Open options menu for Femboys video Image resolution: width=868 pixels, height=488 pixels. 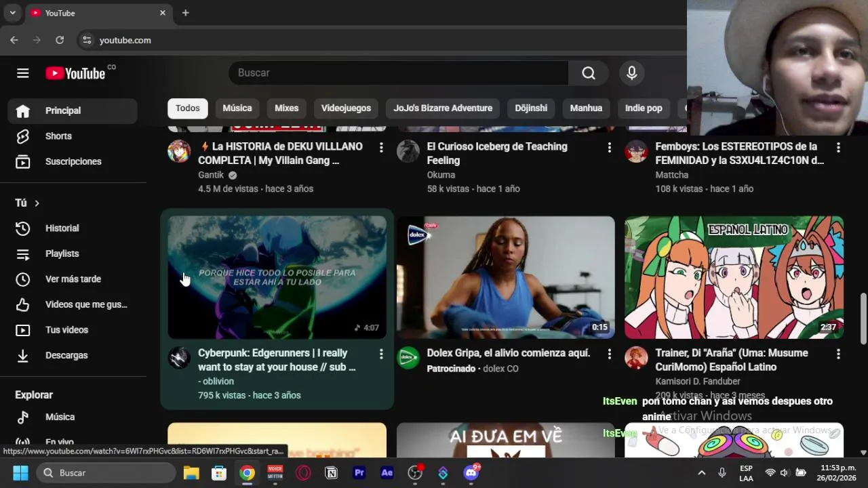838,147
